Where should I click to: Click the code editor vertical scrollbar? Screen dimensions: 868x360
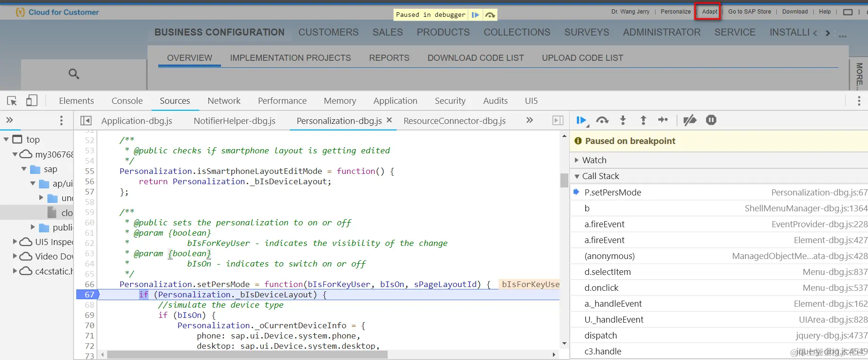(x=564, y=180)
